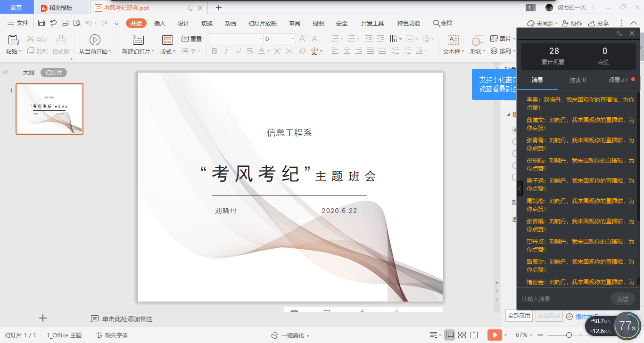Toggle italic formatting
This screenshot has width=644, height=343.
pos(226,51)
